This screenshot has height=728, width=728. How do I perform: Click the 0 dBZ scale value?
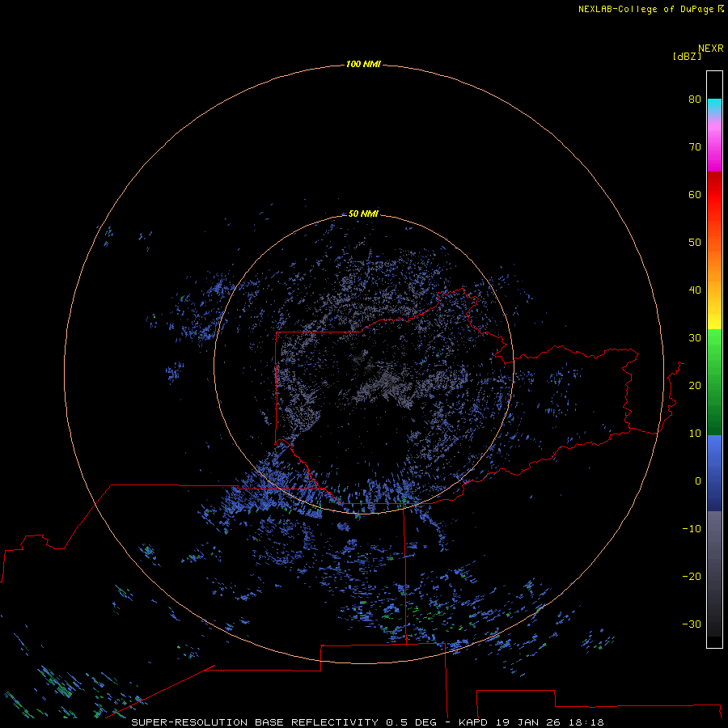tap(698, 481)
